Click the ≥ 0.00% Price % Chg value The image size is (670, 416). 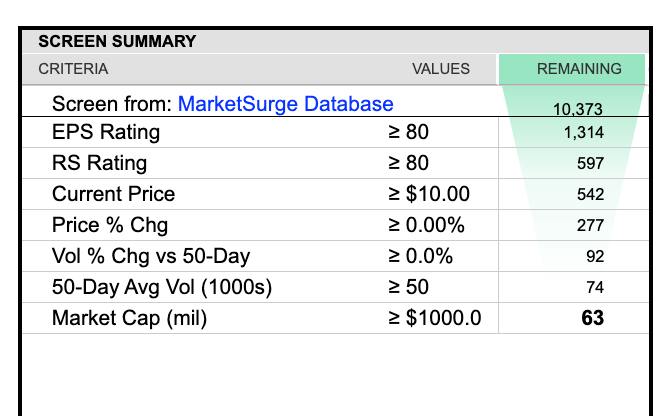click(426, 225)
